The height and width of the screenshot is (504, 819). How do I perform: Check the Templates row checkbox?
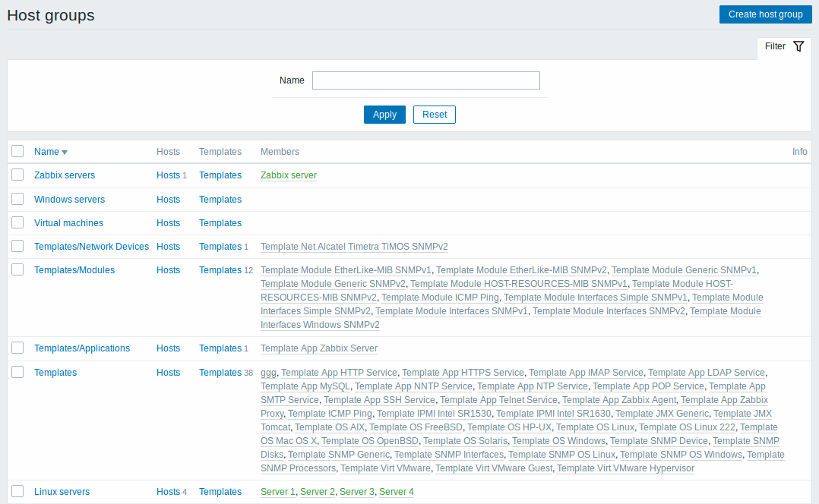tap(17, 372)
